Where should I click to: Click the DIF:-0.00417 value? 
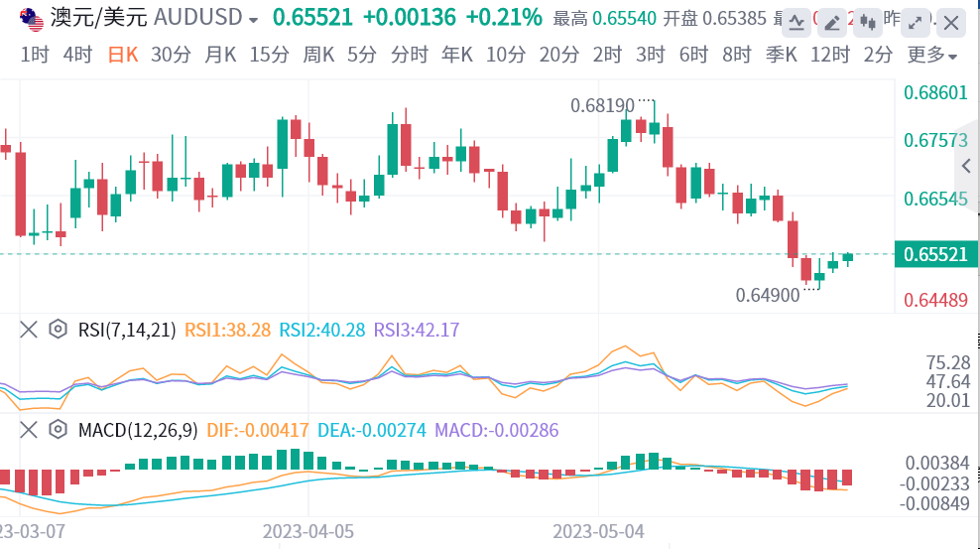(x=258, y=430)
